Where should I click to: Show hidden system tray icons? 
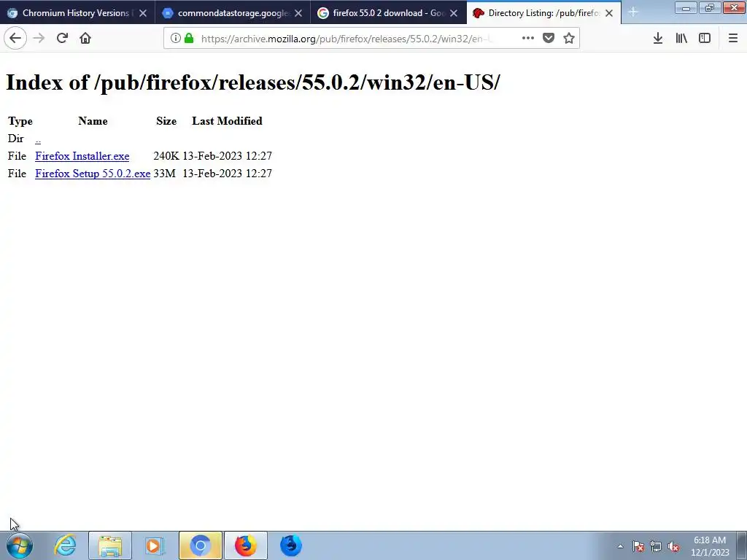point(620,546)
